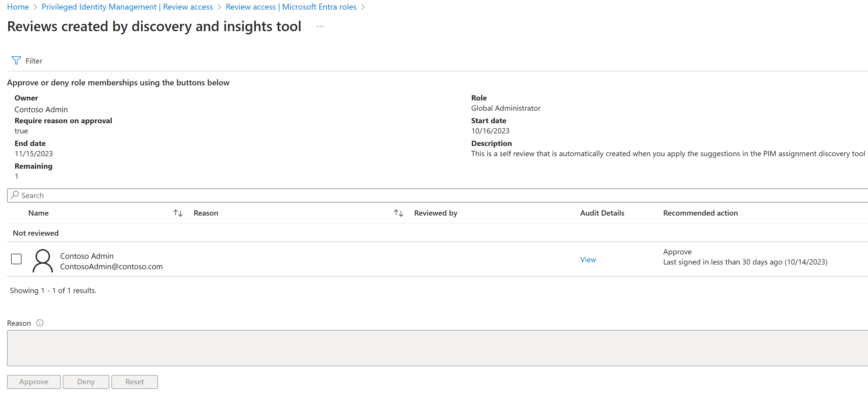
Task: Click the Reviewed by column header
Action: click(x=435, y=213)
